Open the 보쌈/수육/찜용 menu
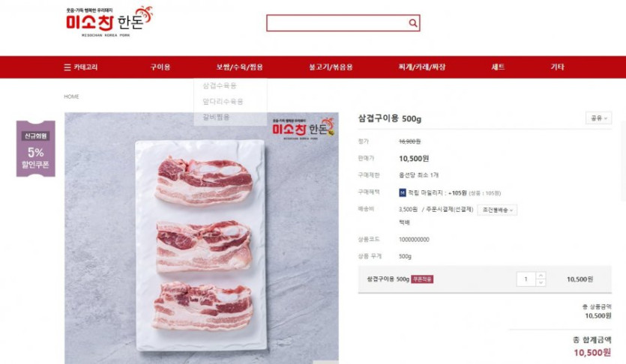This screenshot has width=626, height=364. pos(240,67)
